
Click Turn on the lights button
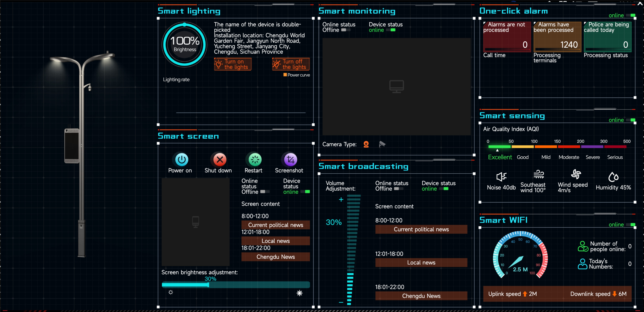tap(233, 64)
